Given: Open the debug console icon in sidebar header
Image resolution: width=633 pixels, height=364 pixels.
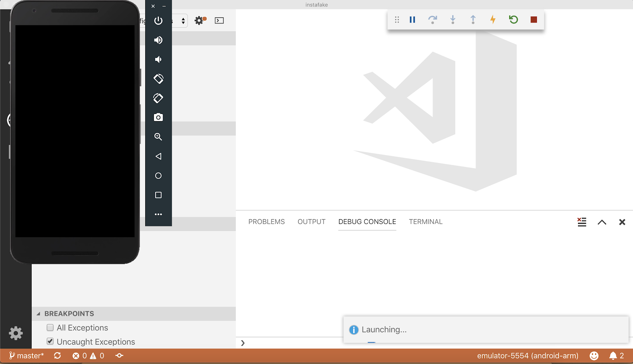Looking at the screenshot, I should click(x=219, y=21).
